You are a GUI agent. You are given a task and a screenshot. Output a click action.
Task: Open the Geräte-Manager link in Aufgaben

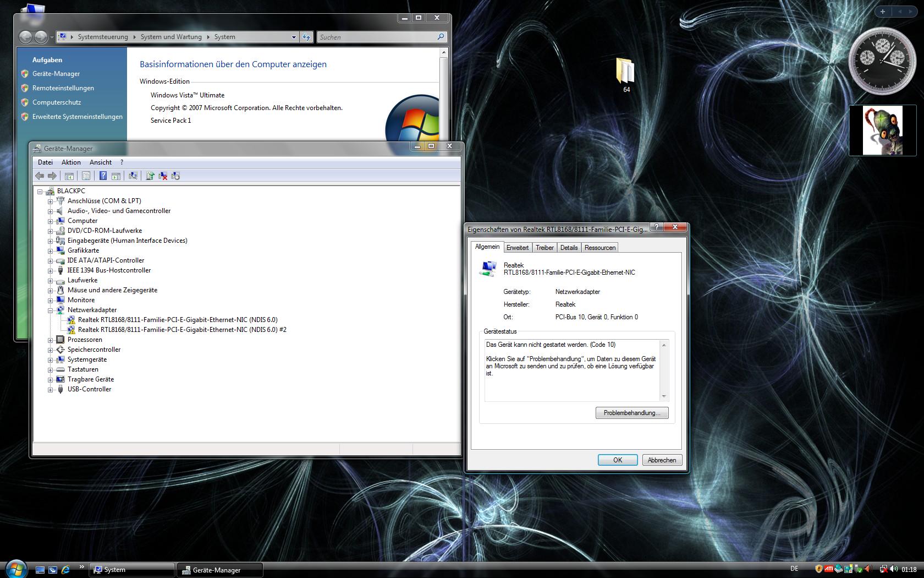click(x=56, y=74)
